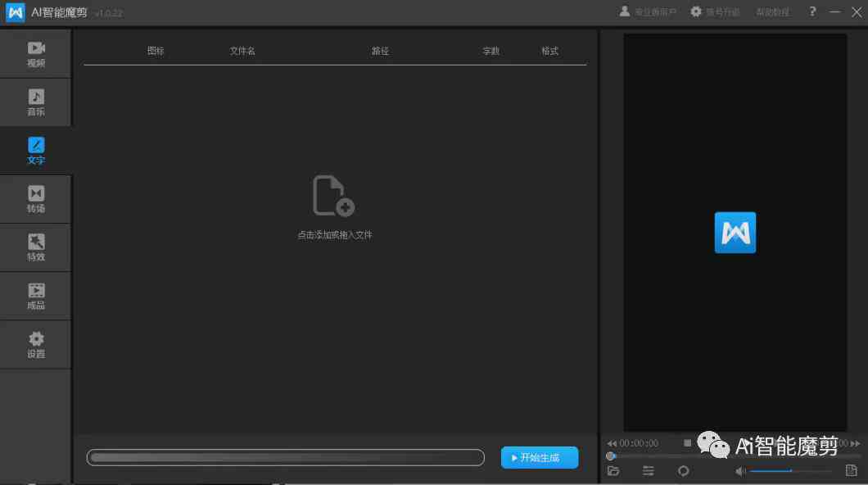Click the generation progress bar
This screenshot has width=868, height=485.
[285, 457]
